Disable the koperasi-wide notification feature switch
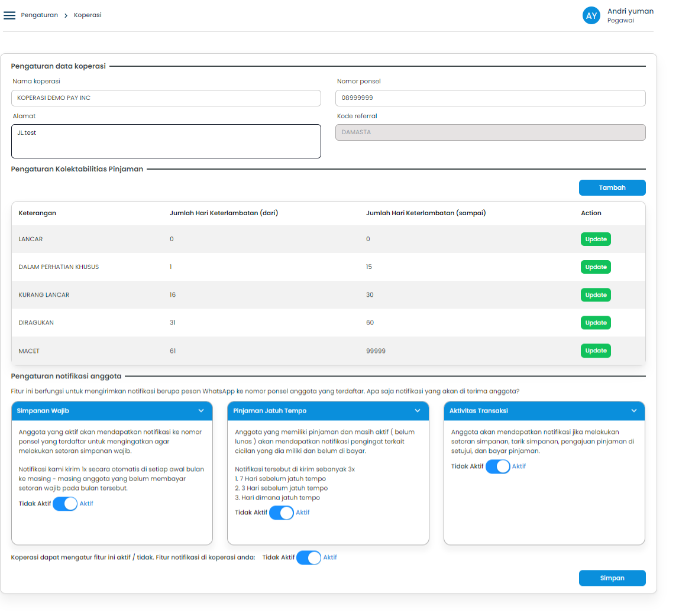Viewport: 679px width, 616px height. click(309, 557)
